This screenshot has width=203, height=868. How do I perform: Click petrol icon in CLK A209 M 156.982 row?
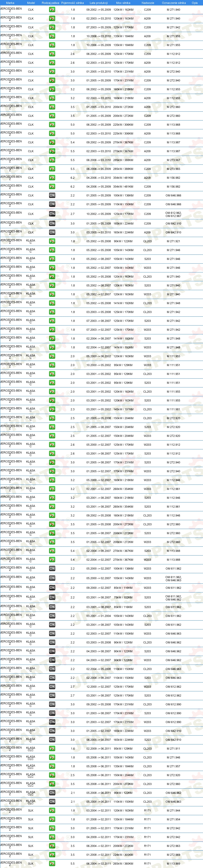tap(52, 177)
